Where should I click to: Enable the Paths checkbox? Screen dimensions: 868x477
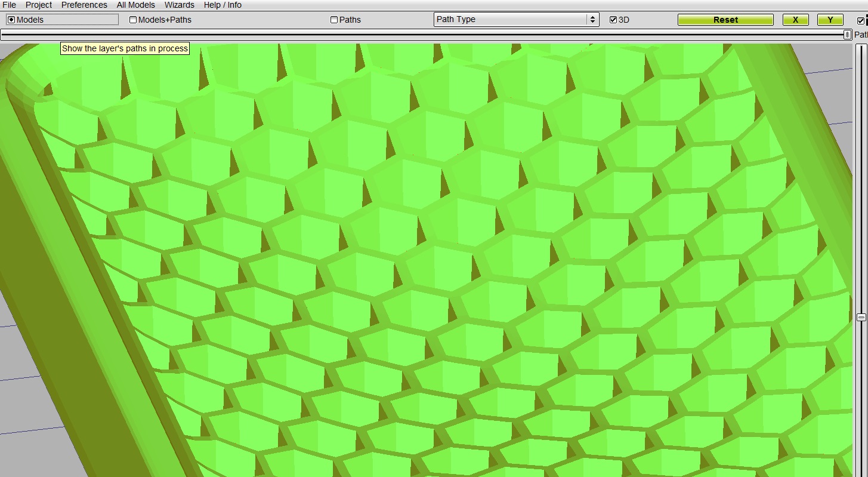click(x=334, y=20)
